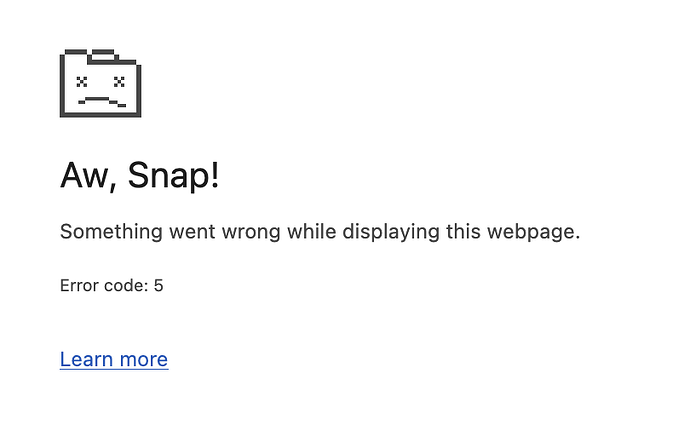Viewport: 690px width, 448px height.
Task: Click the word "Something" in message
Action: point(111,232)
